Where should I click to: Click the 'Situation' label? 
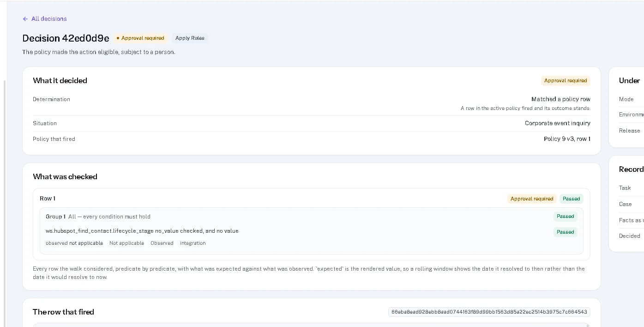click(x=45, y=123)
